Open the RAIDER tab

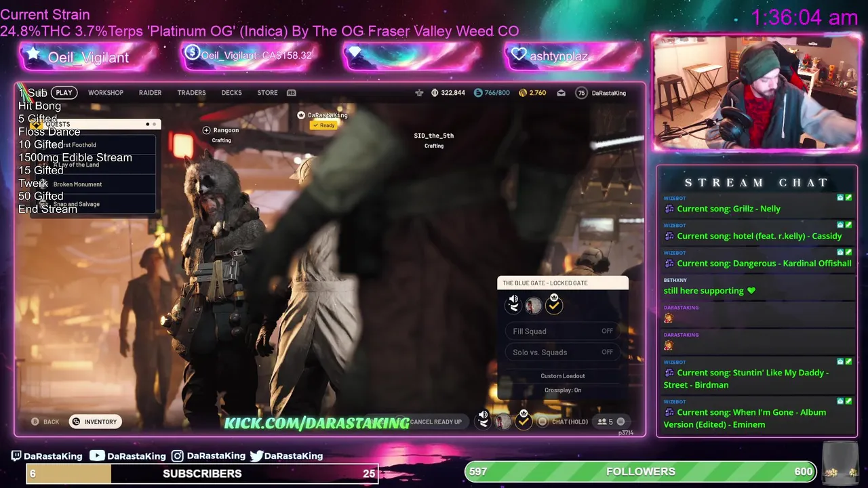pos(150,93)
